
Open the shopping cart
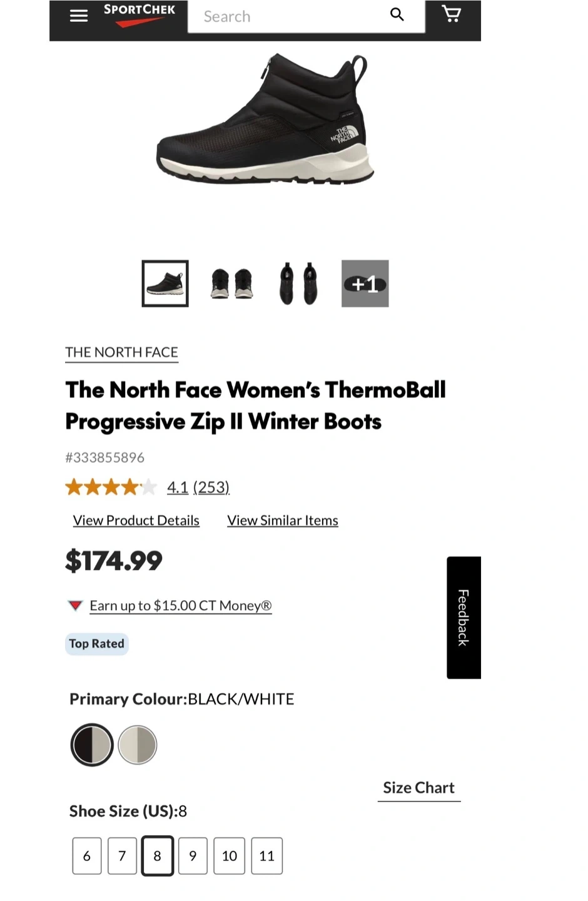tap(451, 14)
